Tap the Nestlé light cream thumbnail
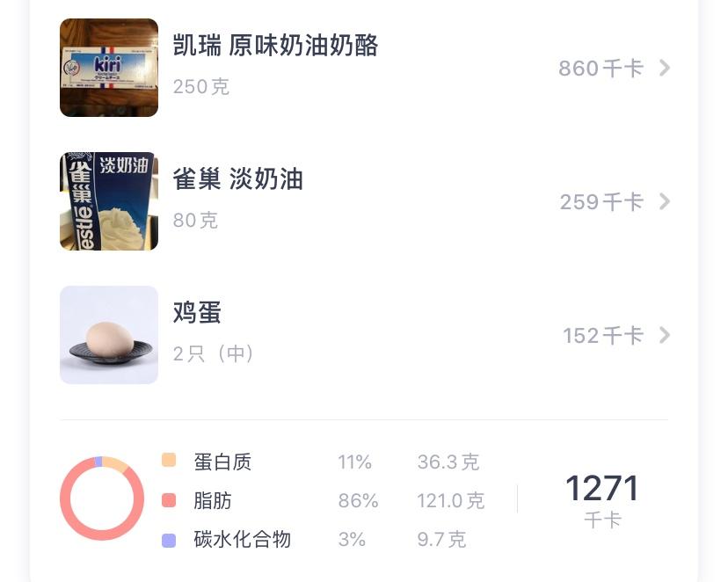 pyautogui.click(x=109, y=201)
